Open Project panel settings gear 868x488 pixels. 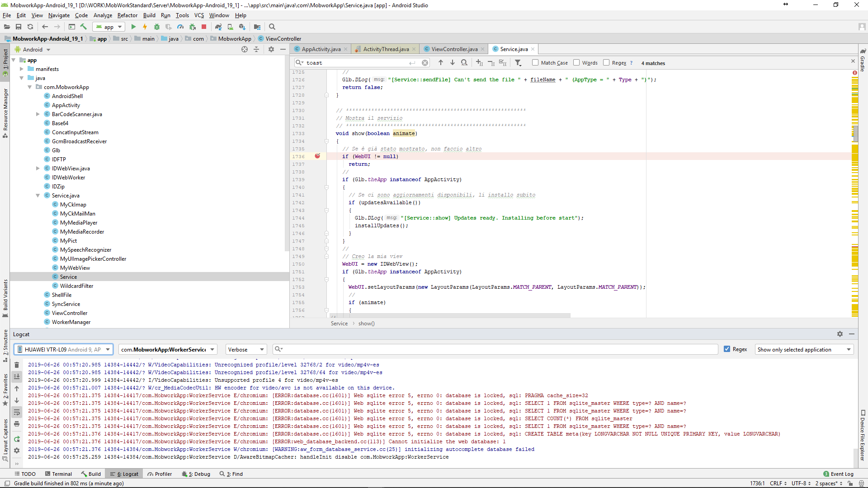coord(271,49)
